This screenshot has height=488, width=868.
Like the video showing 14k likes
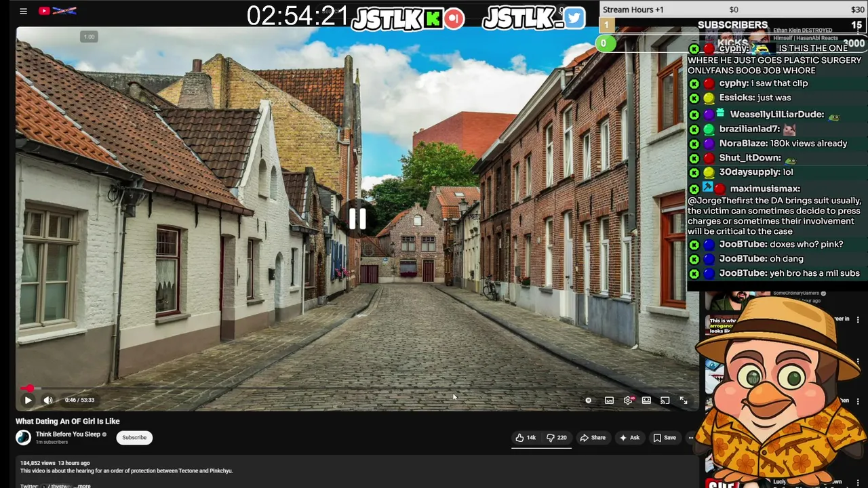click(x=526, y=438)
